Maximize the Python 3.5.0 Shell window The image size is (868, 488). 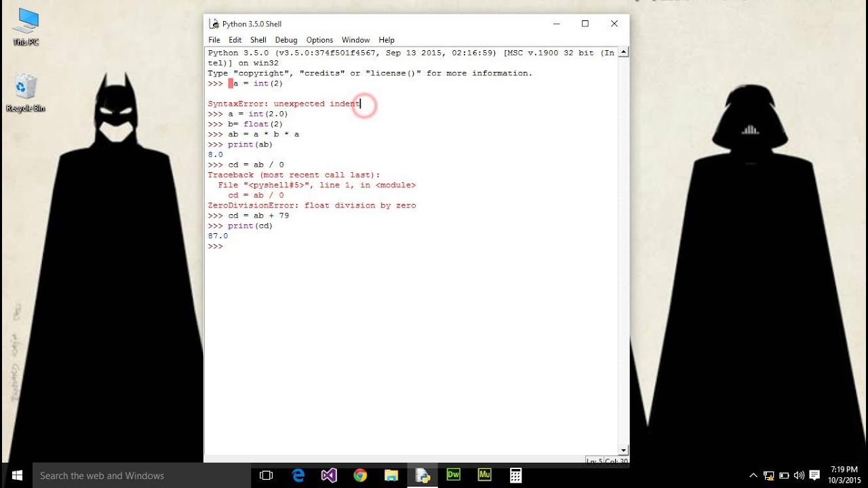point(585,24)
